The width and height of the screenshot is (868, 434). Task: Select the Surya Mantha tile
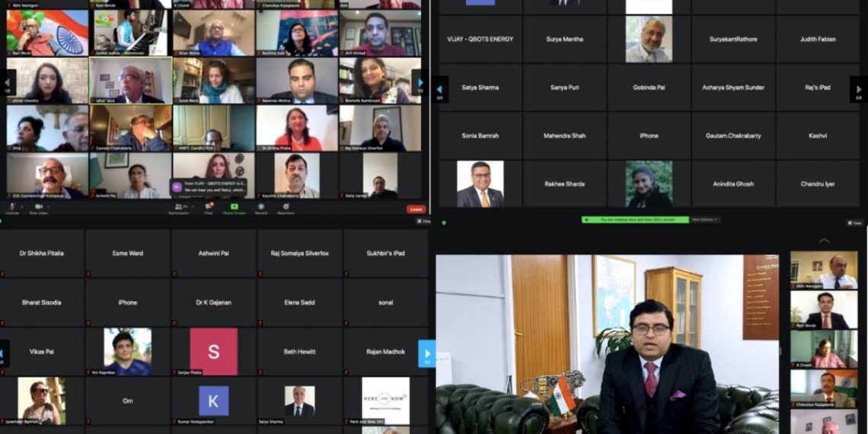[564, 40]
